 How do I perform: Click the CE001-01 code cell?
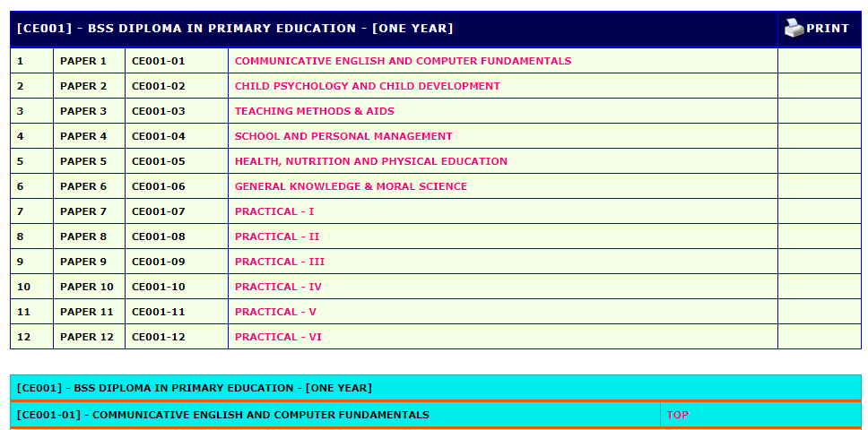coord(159,61)
